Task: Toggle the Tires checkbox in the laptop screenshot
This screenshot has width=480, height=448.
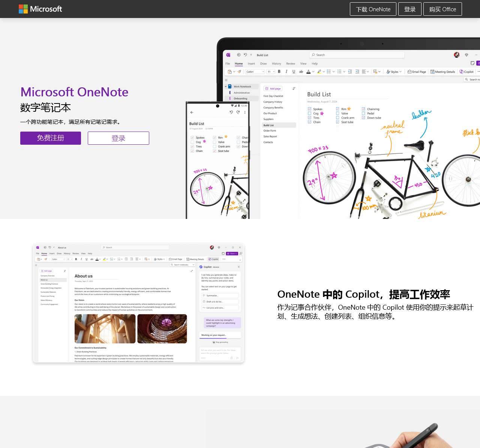Action: (x=309, y=118)
